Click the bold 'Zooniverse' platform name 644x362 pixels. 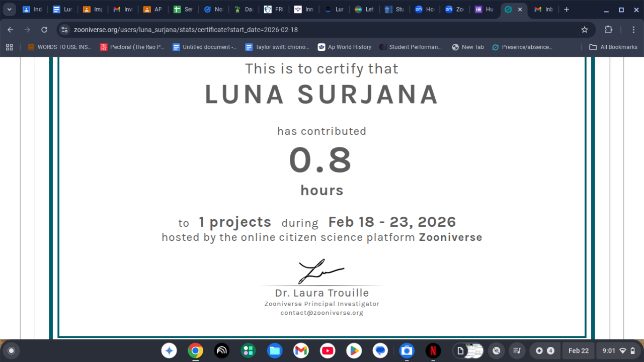(x=451, y=237)
